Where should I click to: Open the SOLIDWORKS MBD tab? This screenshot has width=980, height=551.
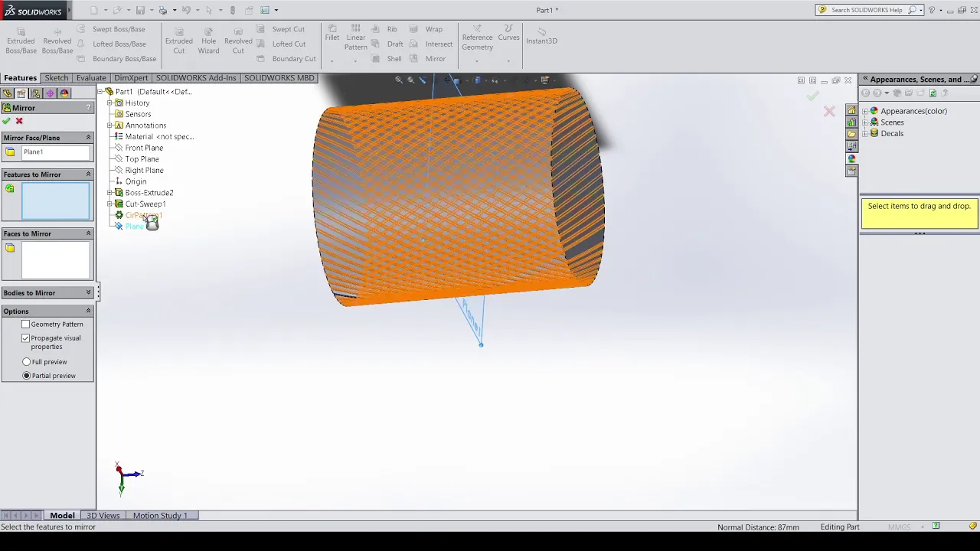click(279, 78)
